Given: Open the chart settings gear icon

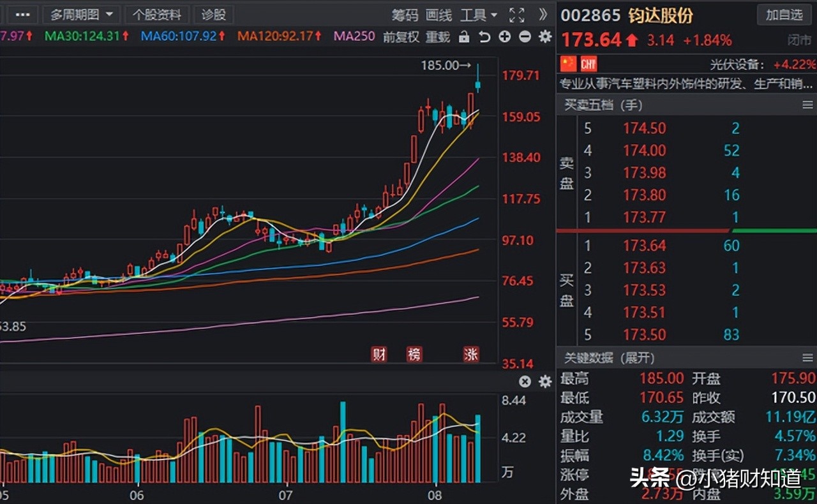Looking at the screenshot, I should (x=544, y=37).
